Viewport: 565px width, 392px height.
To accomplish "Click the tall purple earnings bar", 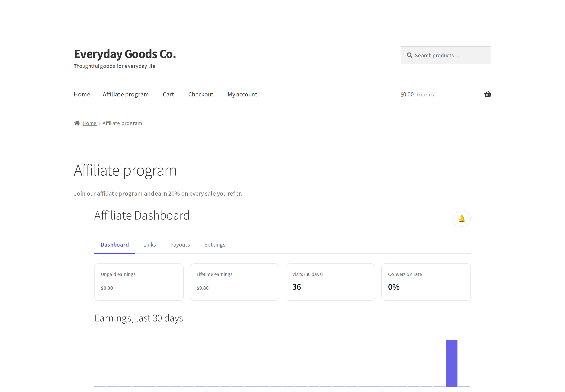I will 451,363.
